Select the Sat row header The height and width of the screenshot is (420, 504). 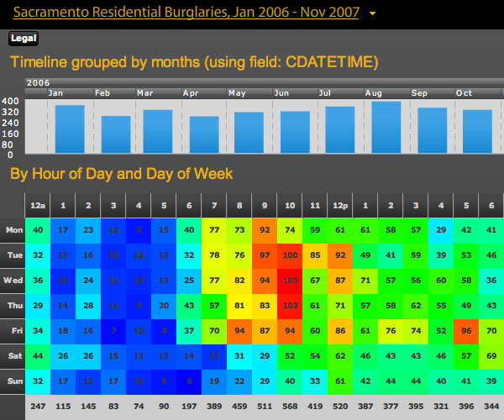pyautogui.click(x=14, y=356)
